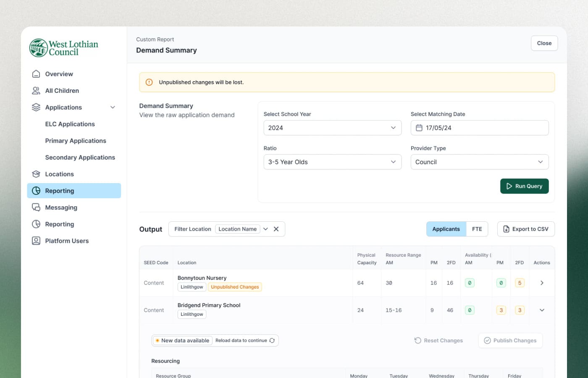Open Overview via the home icon
Image resolution: width=588 pixels, height=378 pixels.
click(36, 74)
